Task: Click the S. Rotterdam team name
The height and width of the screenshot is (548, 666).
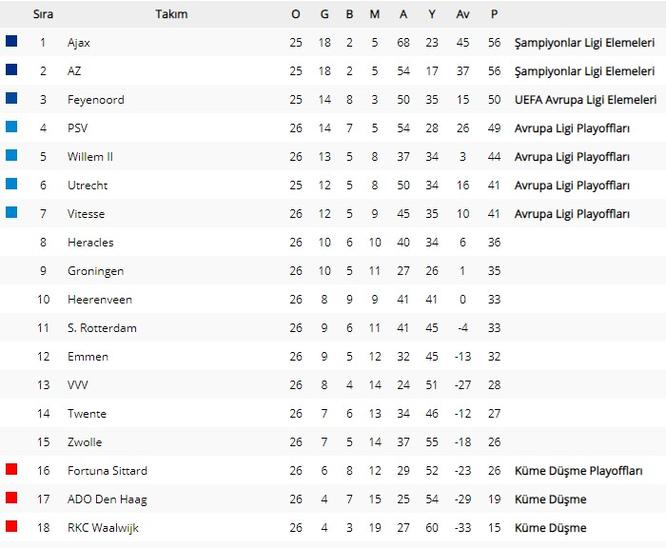Action: (102, 328)
